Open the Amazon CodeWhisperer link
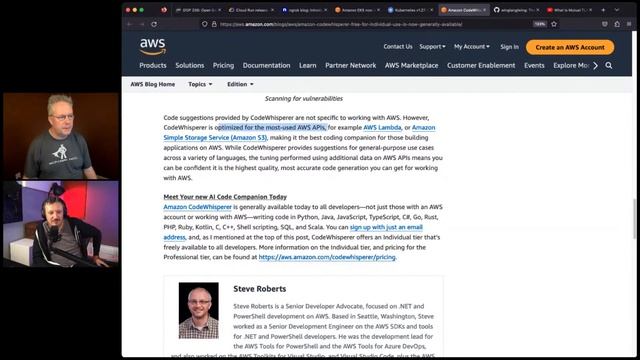Image resolution: width=640 pixels, height=360 pixels. pyautogui.click(x=198, y=207)
